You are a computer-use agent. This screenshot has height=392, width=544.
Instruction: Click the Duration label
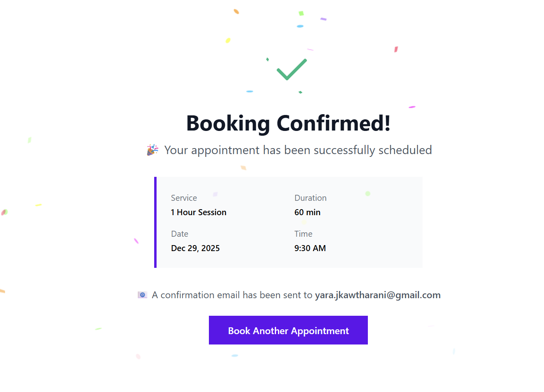point(310,198)
